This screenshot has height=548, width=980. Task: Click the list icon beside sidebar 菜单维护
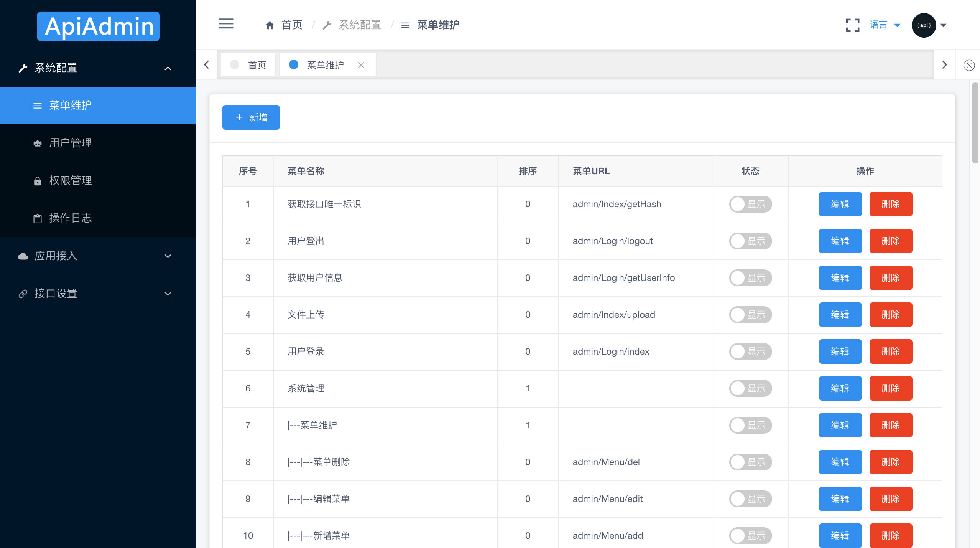[38, 106]
